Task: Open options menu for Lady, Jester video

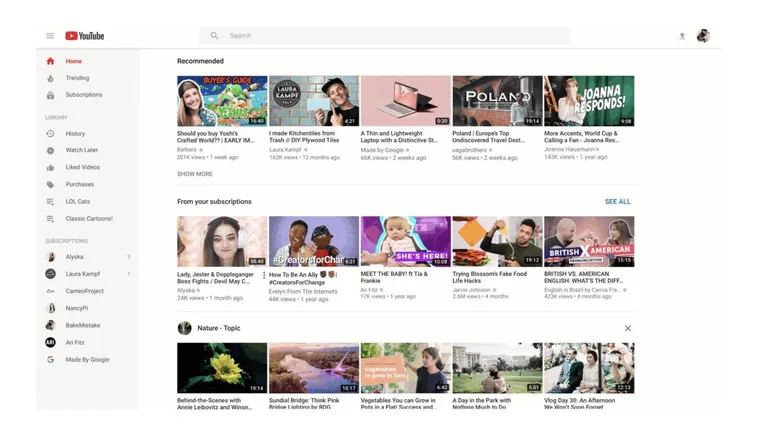Action: pos(264,275)
